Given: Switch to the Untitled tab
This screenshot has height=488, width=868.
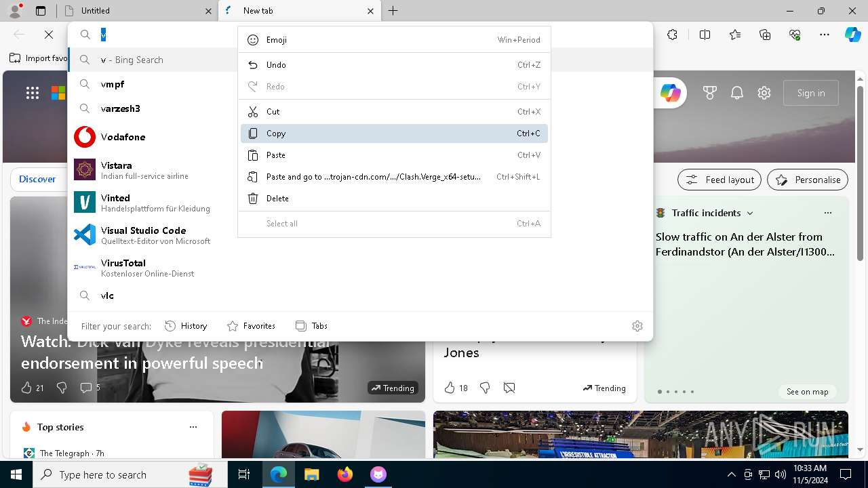Looking at the screenshot, I should point(138,11).
